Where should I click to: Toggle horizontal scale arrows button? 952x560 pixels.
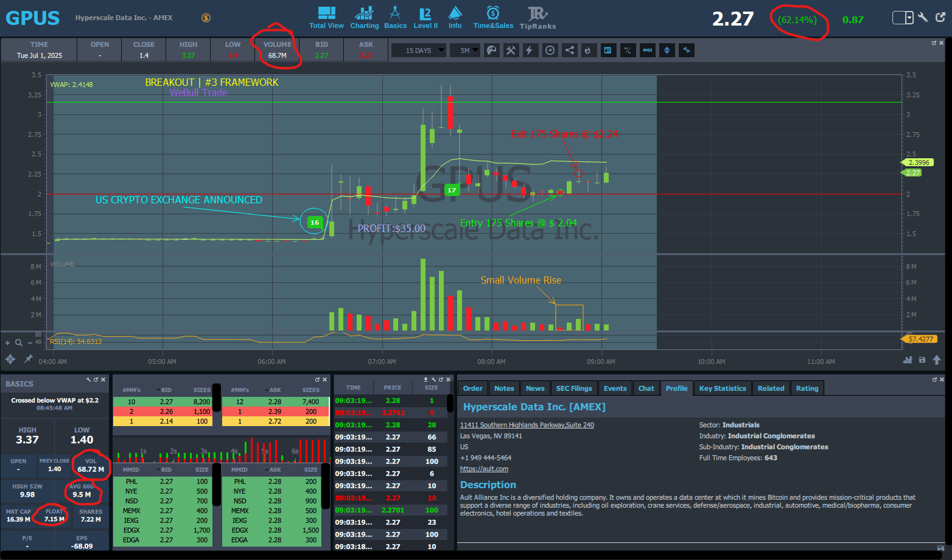point(687,51)
